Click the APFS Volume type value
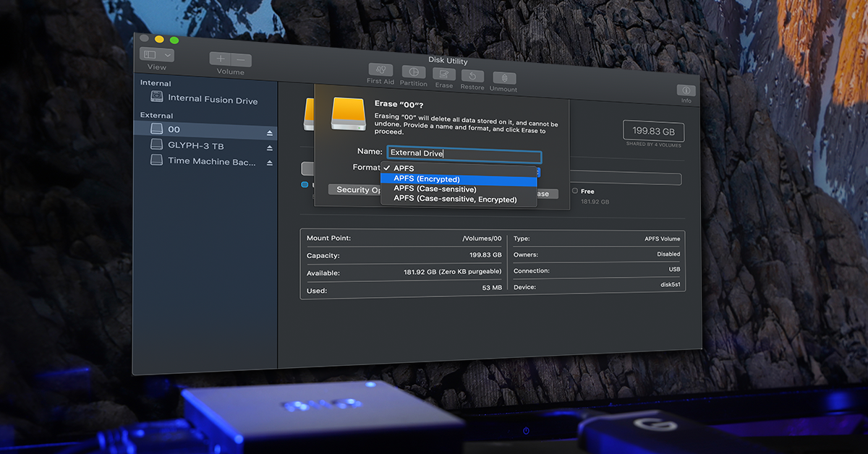This screenshot has height=454, width=868. pyautogui.click(x=663, y=239)
